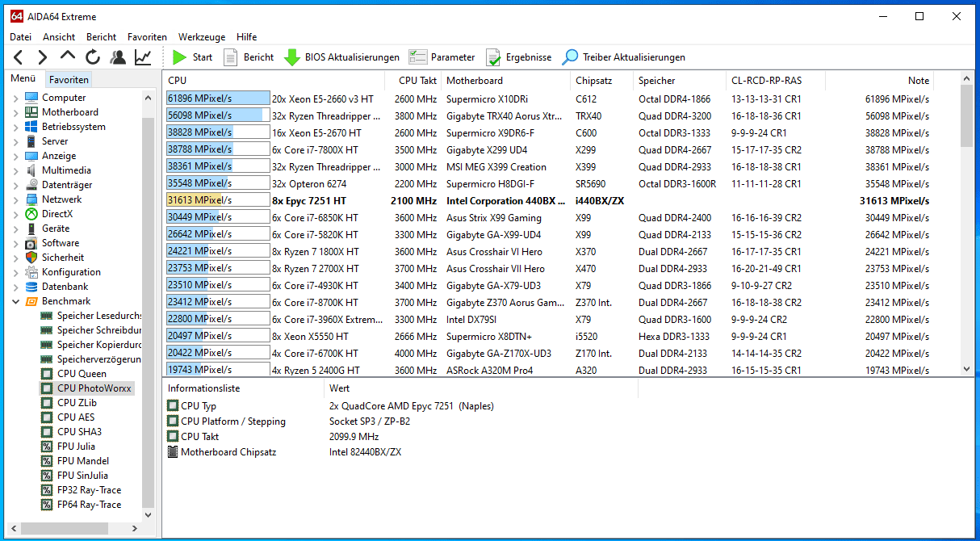Select the CPU ZLib benchmark
This screenshot has height=541, width=980.
tap(77, 403)
